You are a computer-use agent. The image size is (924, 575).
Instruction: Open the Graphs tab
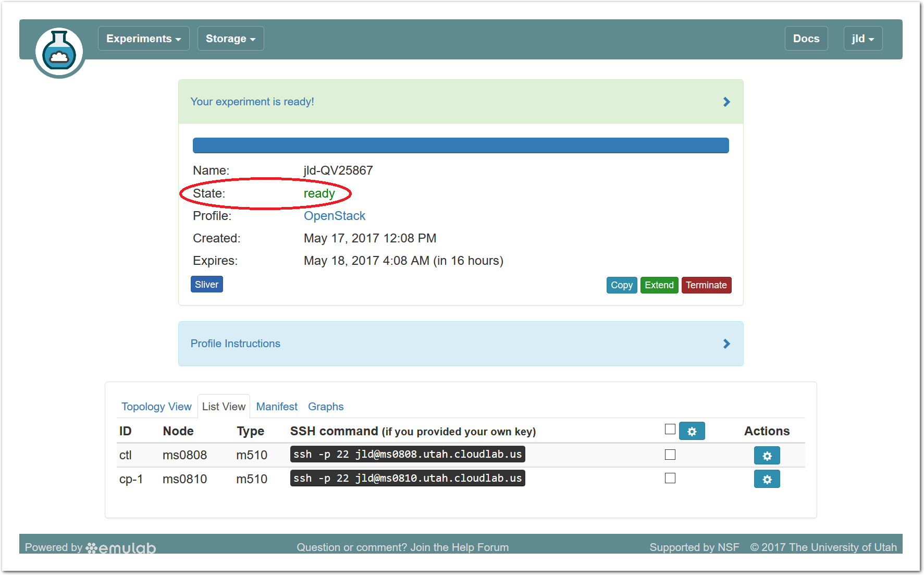click(x=326, y=407)
